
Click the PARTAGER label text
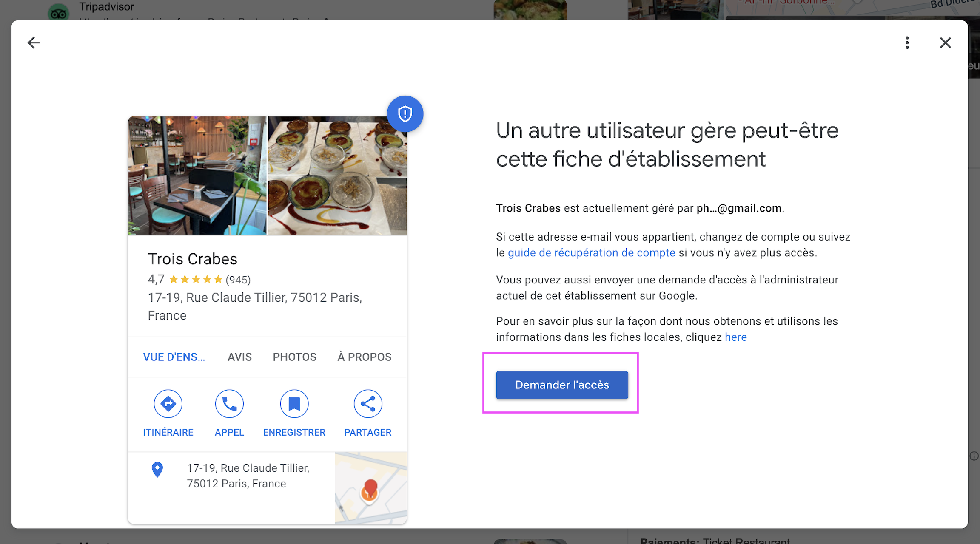pos(368,432)
